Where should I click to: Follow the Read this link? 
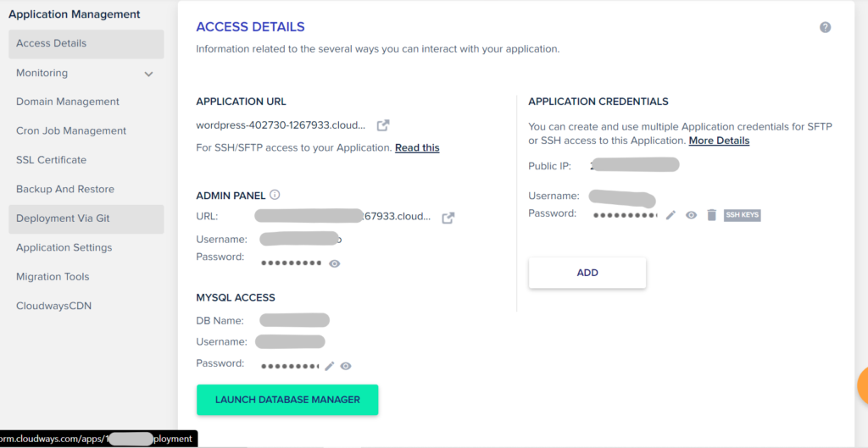[417, 147]
